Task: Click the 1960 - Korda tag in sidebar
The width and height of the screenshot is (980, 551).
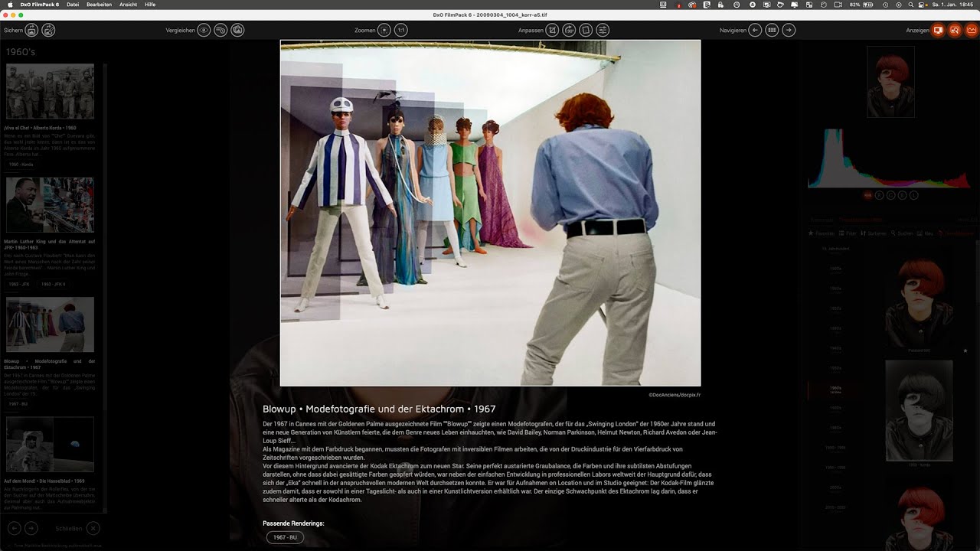Action: (x=21, y=165)
